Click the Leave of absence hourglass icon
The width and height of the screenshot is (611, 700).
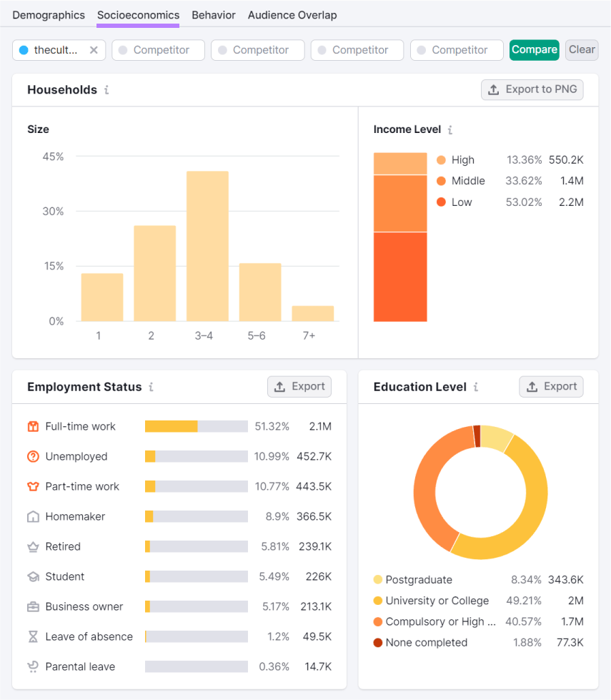tap(33, 636)
